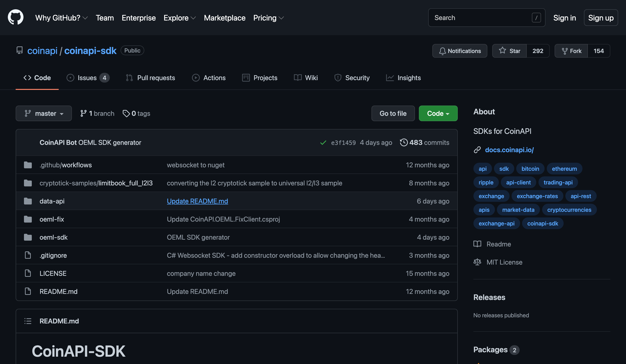626x364 pixels.
Task: Switch to the Issues tab
Action: click(87, 78)
